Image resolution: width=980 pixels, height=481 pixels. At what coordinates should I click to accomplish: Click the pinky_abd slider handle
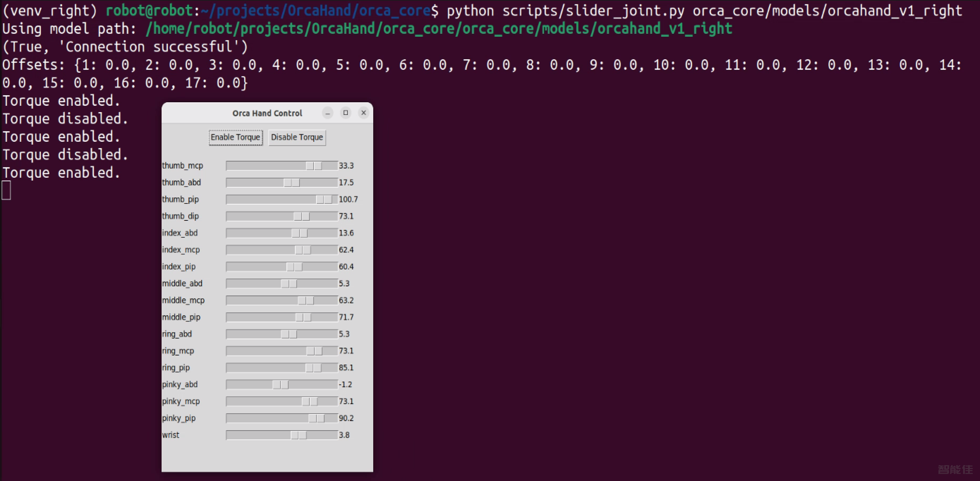click(280, 385)
